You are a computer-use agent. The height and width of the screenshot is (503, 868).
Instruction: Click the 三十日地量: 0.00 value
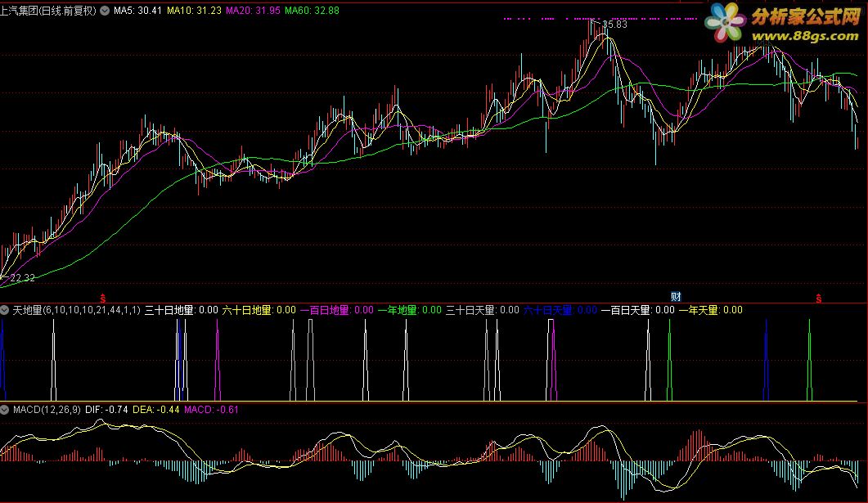[182, 311]
